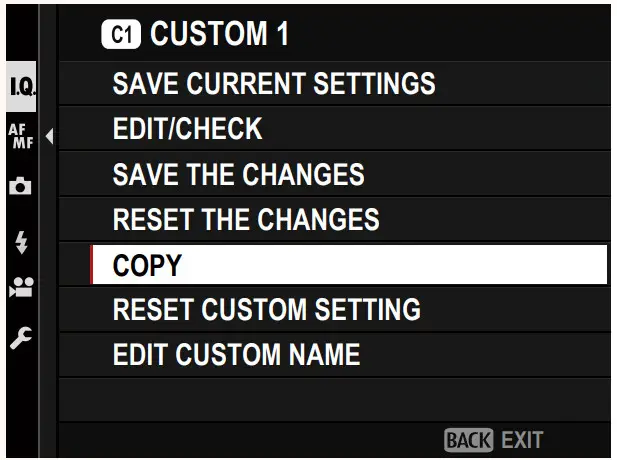Activate the highlighted COPY item
The height and width of the screenshot is (460, 617).
350,265
